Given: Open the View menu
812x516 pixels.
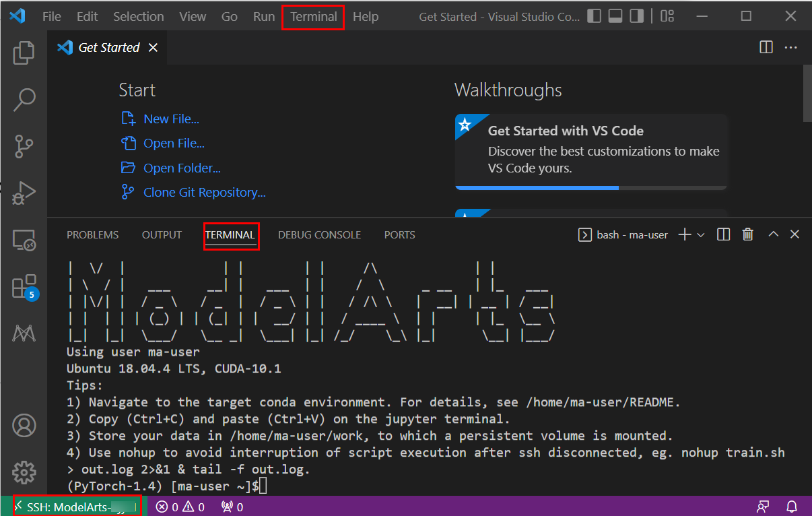Looking at the screenshot, I should coord(193,17).
